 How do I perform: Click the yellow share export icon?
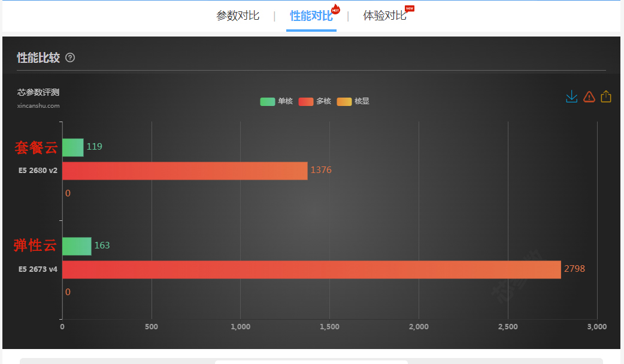(x=606, y=96)
